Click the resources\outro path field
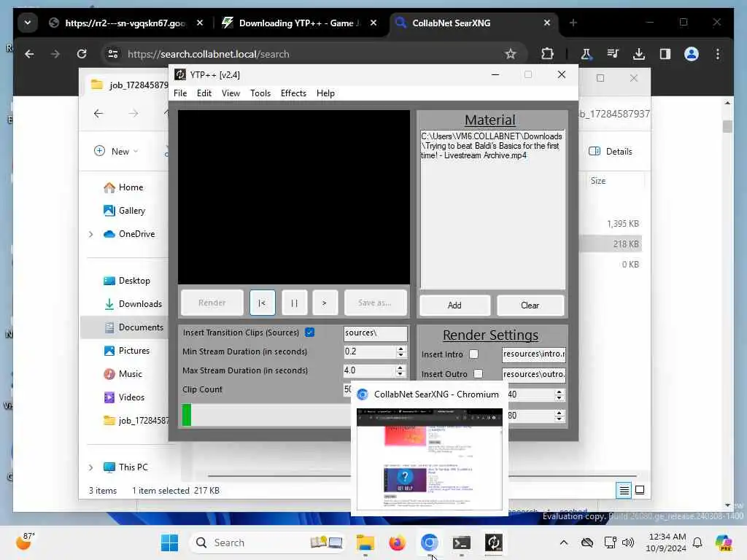 click(x=533, y=374)
